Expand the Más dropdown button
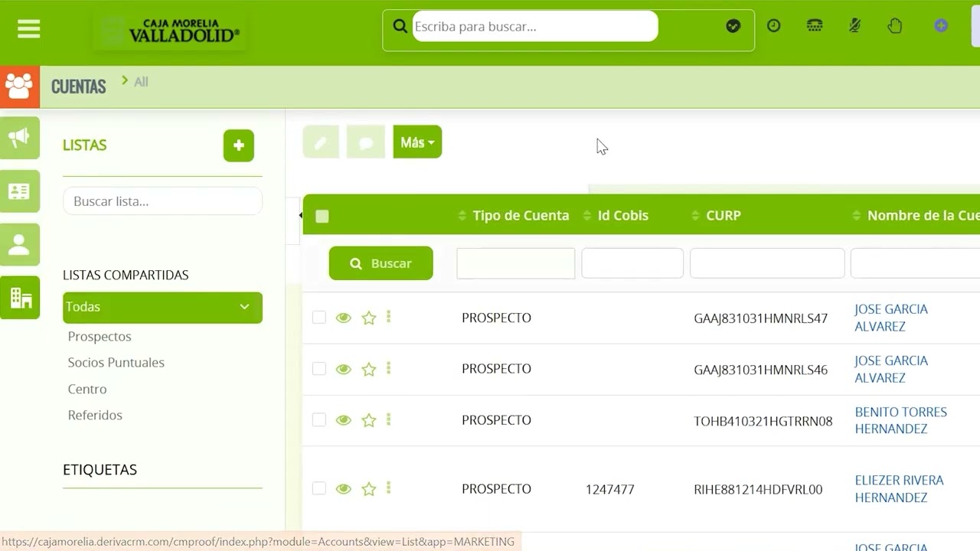The width and height of the screenshot is (980, 551). click(417, 142)
